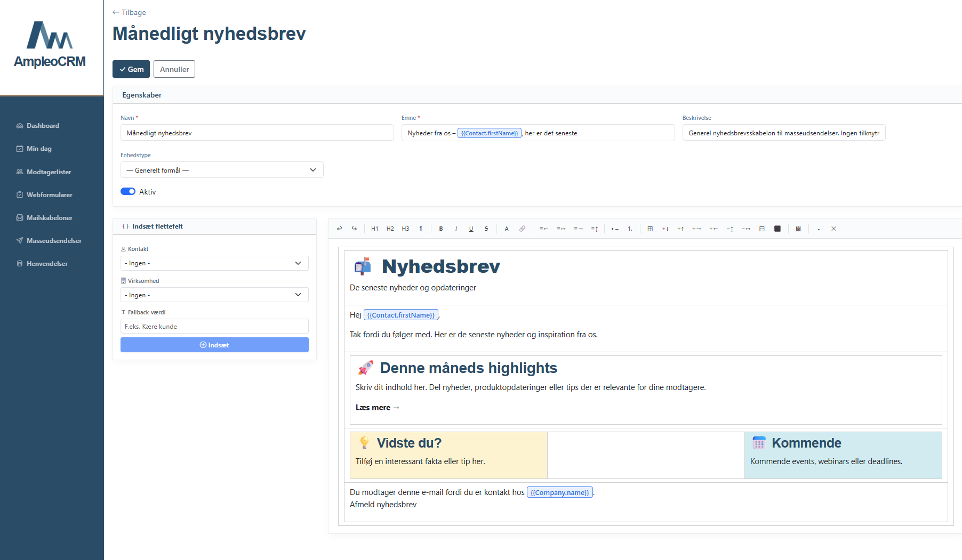The width and height of the screenshot is (962, 560).
Task: Insert a table with grid icon
Action: click(x=650, y=229)
